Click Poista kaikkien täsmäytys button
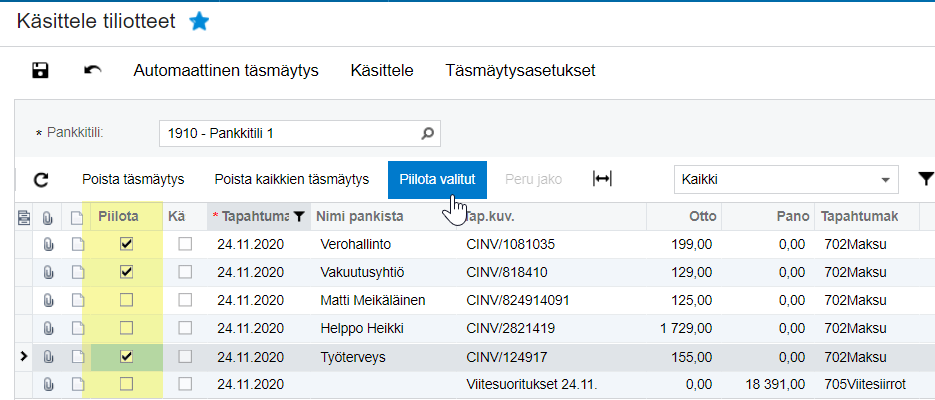The height and width of the screenshot is (400, 935). click(291, 180)
